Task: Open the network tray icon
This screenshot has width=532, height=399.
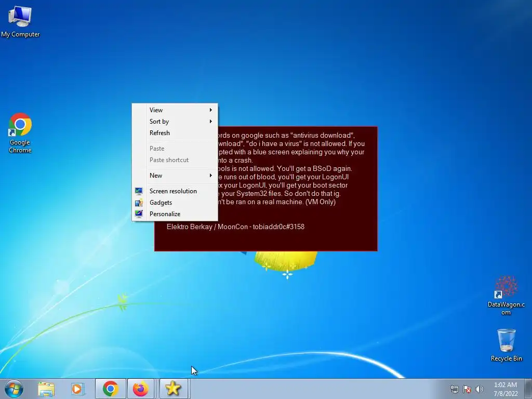Action: 454,389
